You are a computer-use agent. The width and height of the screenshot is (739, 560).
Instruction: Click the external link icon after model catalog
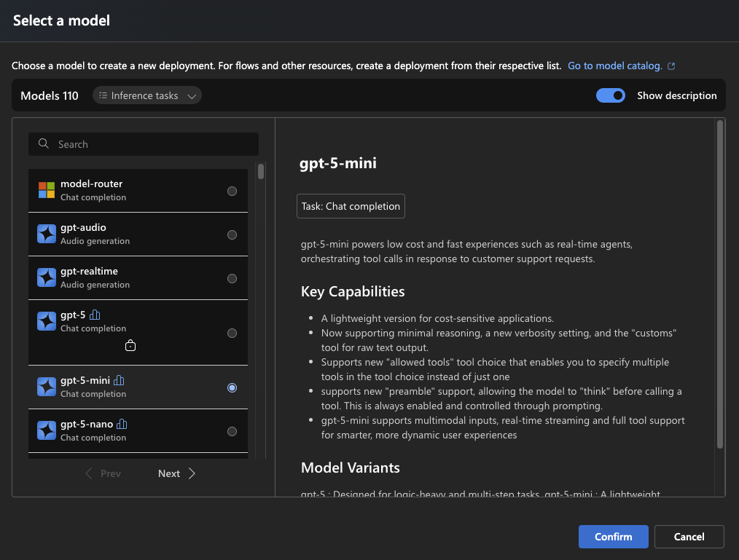pyautogui.click(x=671, y=66)
